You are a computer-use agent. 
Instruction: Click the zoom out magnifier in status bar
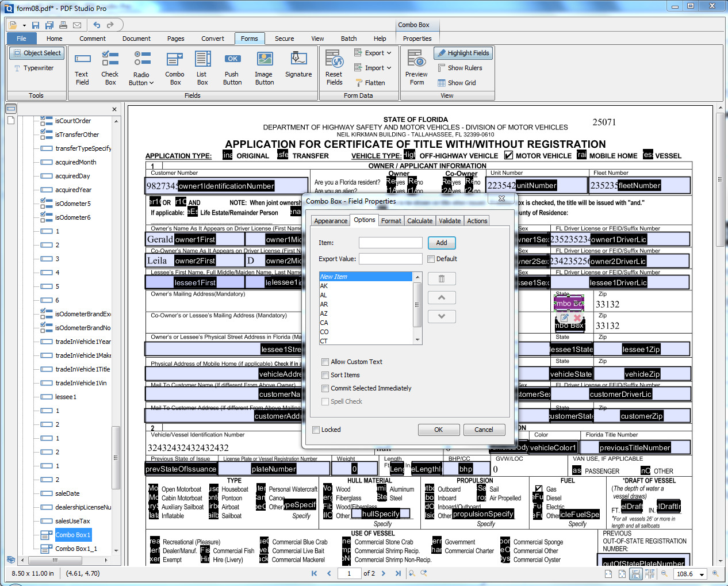(664, 573)
